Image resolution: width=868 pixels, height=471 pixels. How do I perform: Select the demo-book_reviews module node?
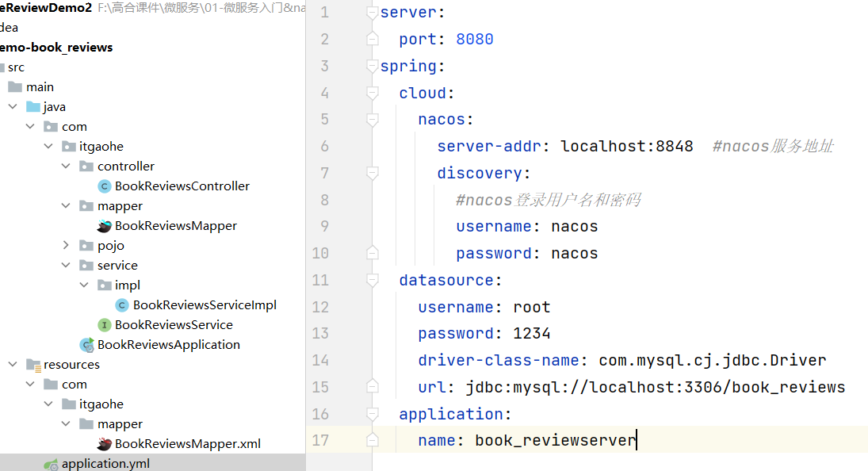point(56,48)
